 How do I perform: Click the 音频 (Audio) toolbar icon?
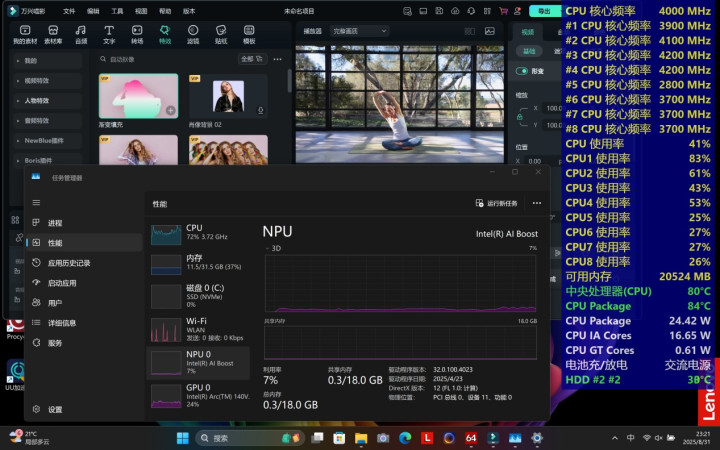[81, 35]
